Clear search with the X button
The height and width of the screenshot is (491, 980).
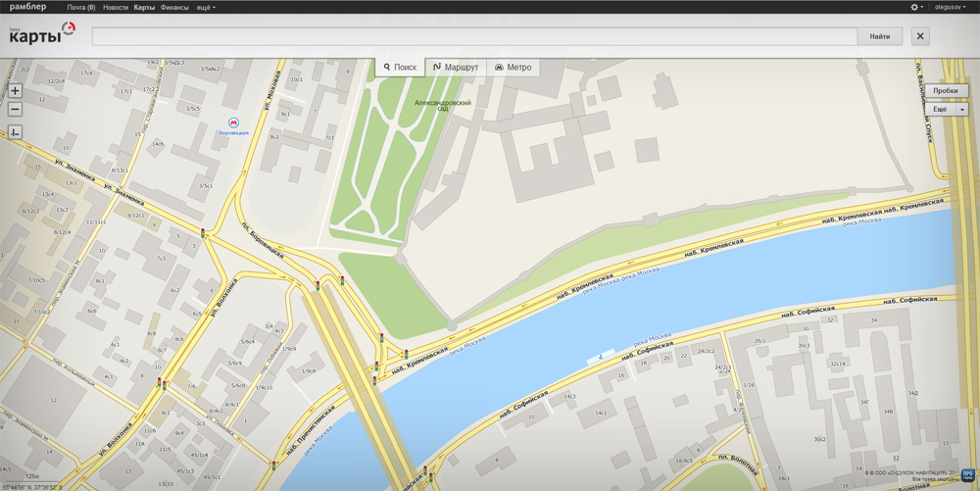click(920, 36)
